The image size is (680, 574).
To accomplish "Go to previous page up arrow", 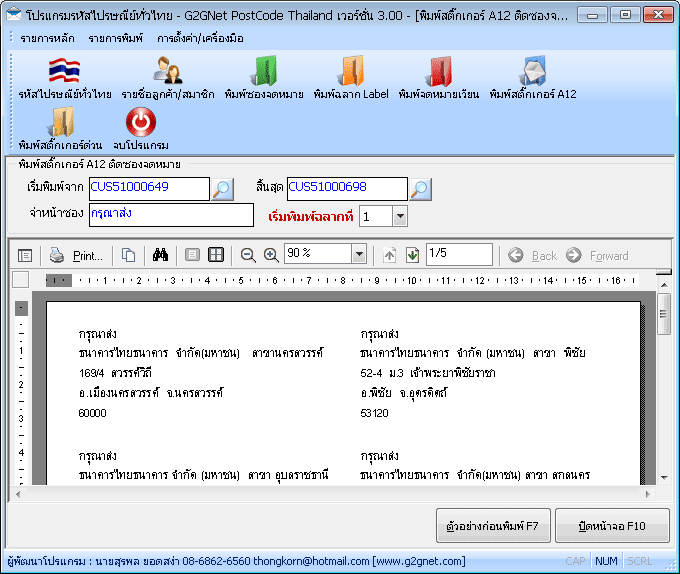I will [x=389, y=255].
